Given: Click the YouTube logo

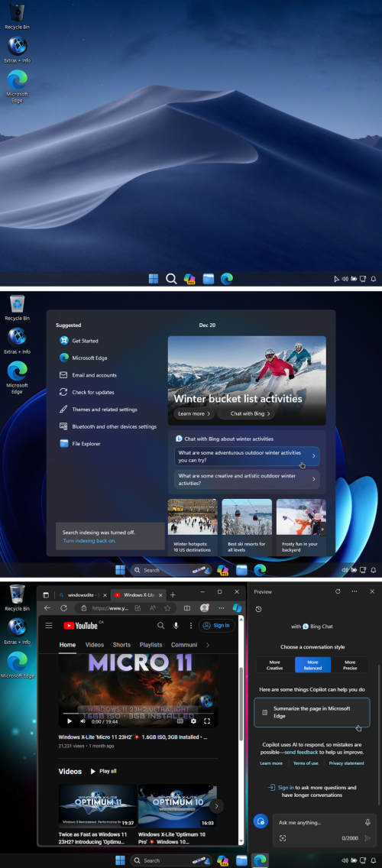Looking at the screenshot, I should (x=82, y=626).
